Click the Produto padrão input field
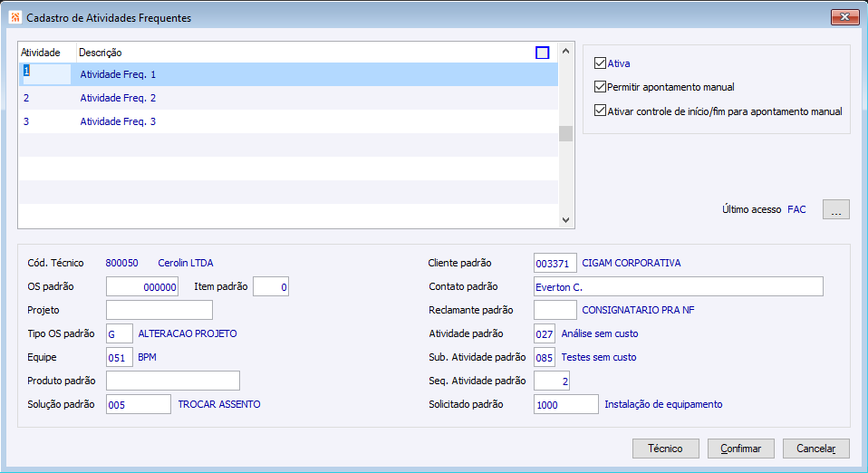This screenshot has width=868, height=473. click(173, 381)
